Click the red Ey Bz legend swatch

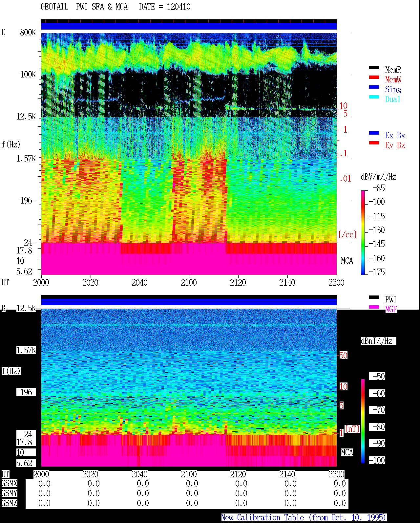pyautogui.click(x=374, y=143)
